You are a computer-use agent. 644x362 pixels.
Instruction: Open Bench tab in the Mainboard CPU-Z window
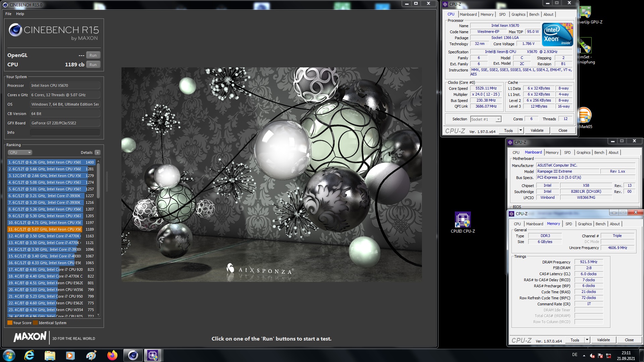[599, 153]
